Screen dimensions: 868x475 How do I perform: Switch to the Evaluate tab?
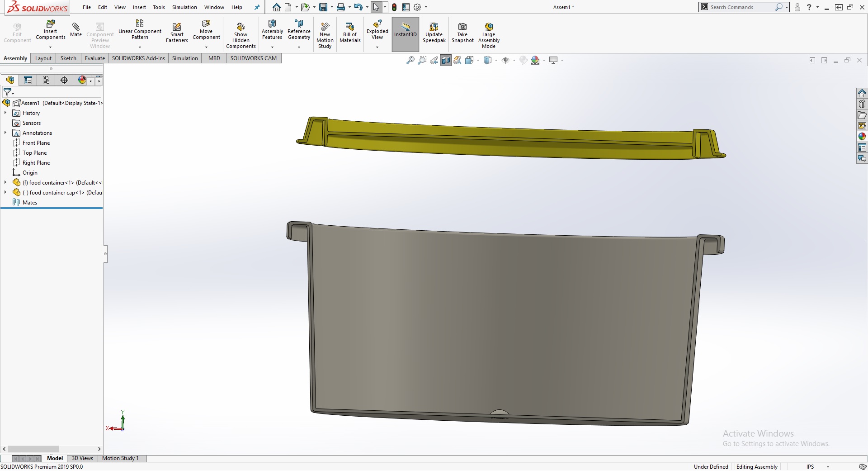click(x=95, y=58)
